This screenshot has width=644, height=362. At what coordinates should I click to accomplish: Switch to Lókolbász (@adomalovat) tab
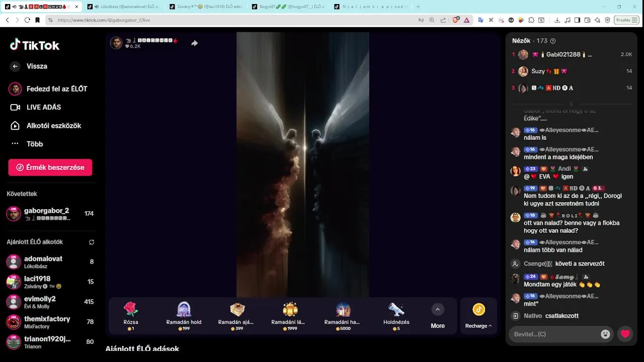coord(123,7)
